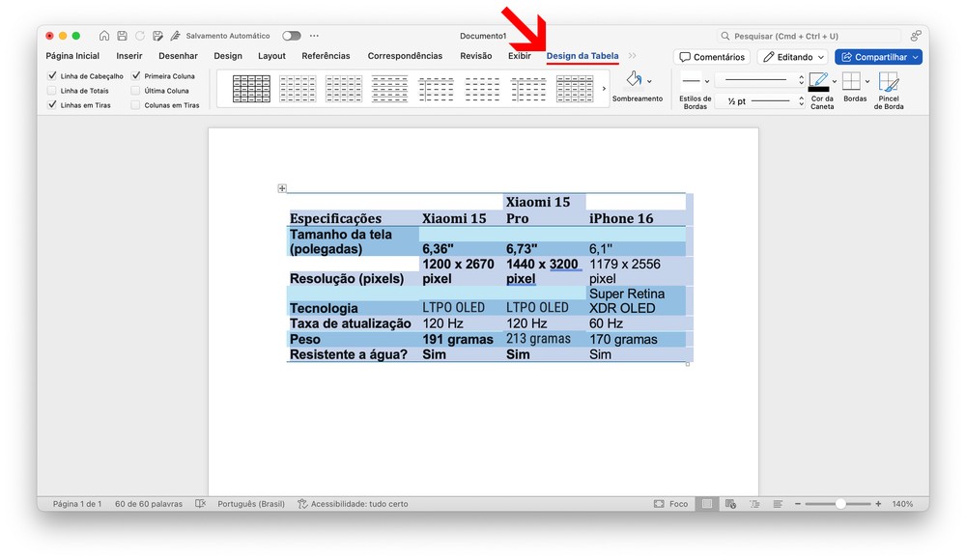Click Página 1 de 1 indicator
This screenshot has width=966, height=560.
coord(77,503)
